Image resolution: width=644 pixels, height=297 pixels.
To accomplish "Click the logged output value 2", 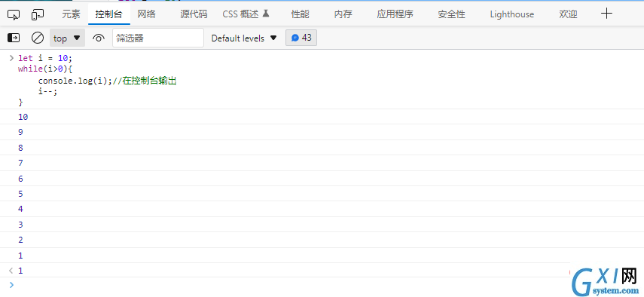I will pos(20,240).
